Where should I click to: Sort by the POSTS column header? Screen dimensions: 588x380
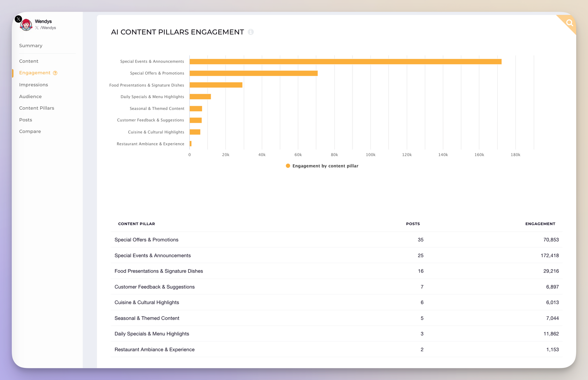click(x=413, y=224)
